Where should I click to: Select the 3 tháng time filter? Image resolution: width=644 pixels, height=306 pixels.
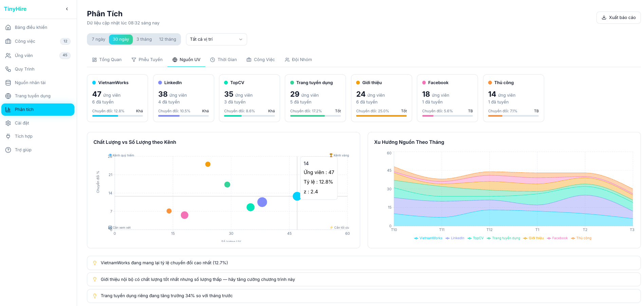144,39
